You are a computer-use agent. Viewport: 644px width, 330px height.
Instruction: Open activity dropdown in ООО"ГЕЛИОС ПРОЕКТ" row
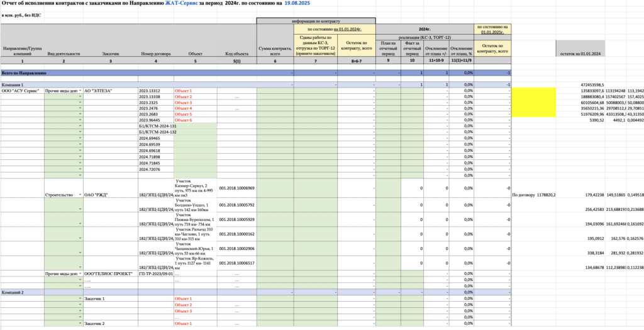80,274
